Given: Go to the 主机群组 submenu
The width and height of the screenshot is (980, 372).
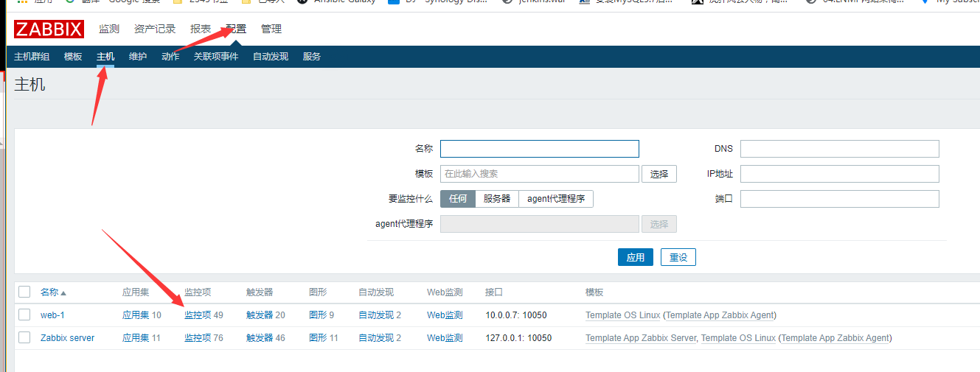Looking at the screenshot, I should click(x=32, y=57).
